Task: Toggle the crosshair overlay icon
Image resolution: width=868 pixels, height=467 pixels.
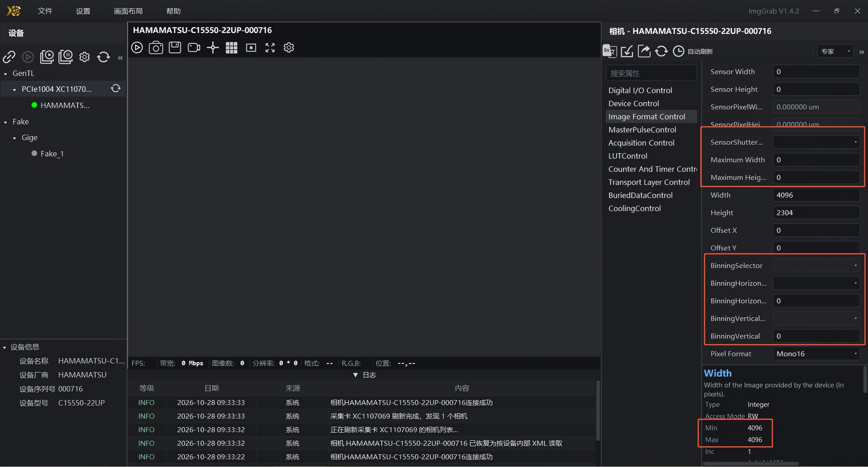Action: 213,47
